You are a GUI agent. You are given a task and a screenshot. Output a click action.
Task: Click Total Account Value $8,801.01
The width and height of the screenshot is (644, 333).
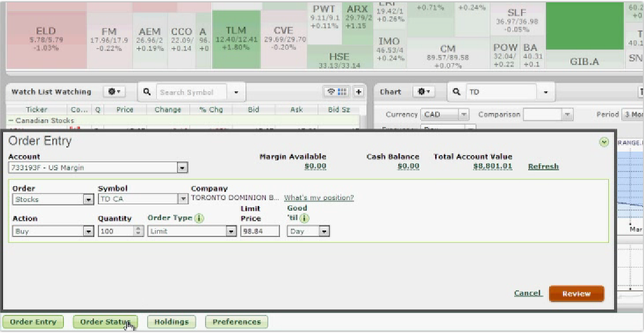tap(492, 166)
